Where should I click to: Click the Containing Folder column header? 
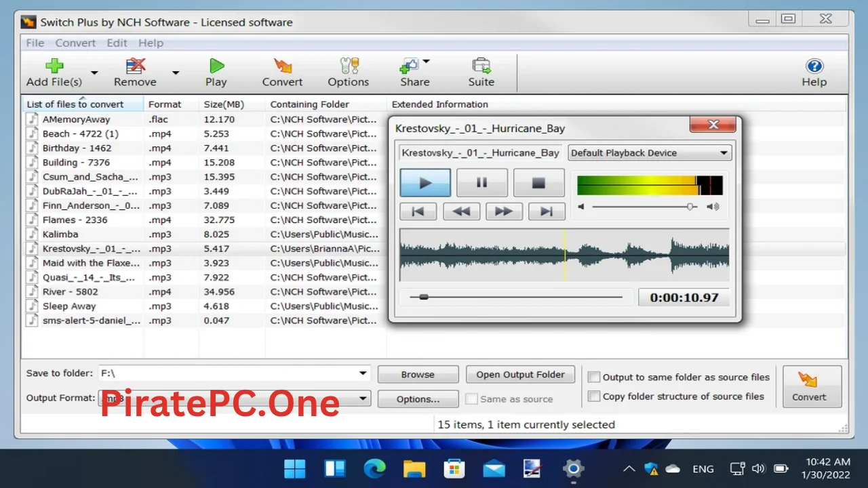point(326,104)
